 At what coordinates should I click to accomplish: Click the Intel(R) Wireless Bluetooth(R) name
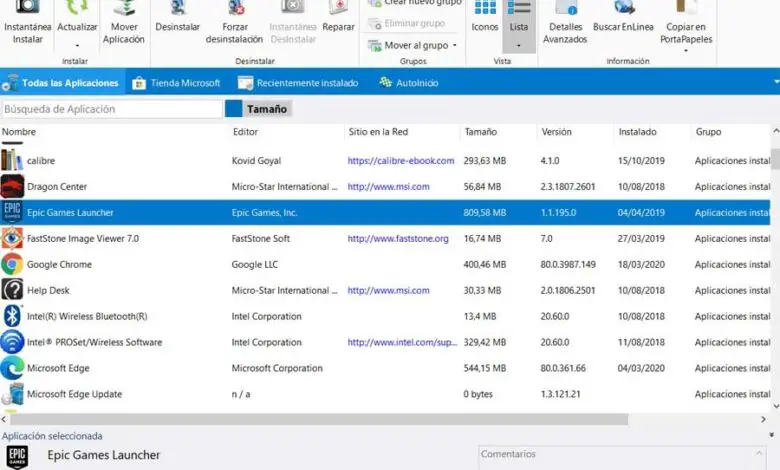[87, 316]
